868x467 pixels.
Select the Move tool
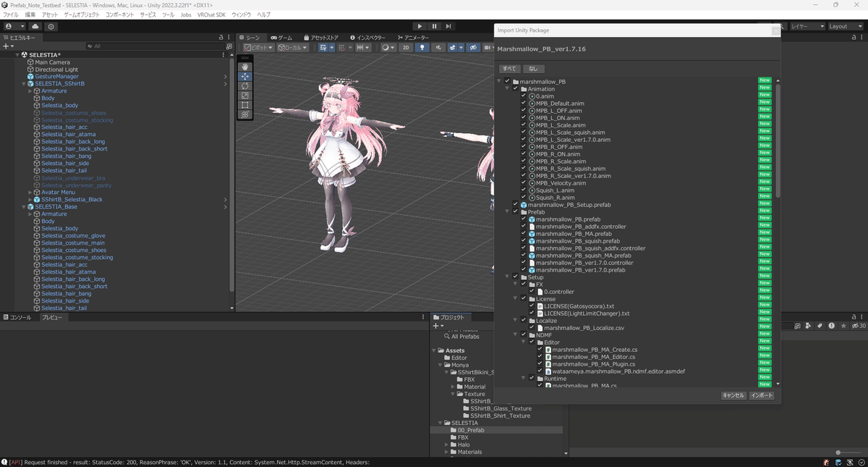(244, 77)
